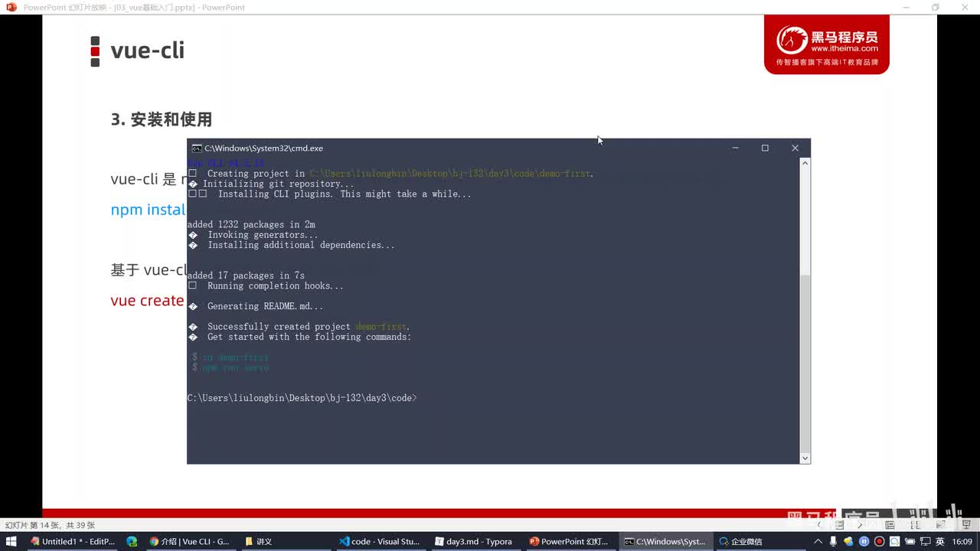This screenshot has width=980, height=551.
Task: Click the 'cd demo-first' command text
Action: (x=235, y=357)
